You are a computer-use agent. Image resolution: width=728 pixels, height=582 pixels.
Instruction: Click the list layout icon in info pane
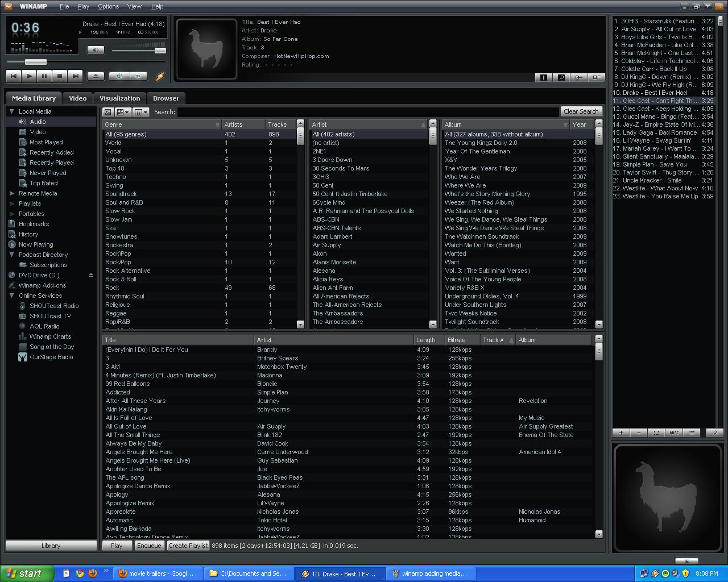click(596, 77)
